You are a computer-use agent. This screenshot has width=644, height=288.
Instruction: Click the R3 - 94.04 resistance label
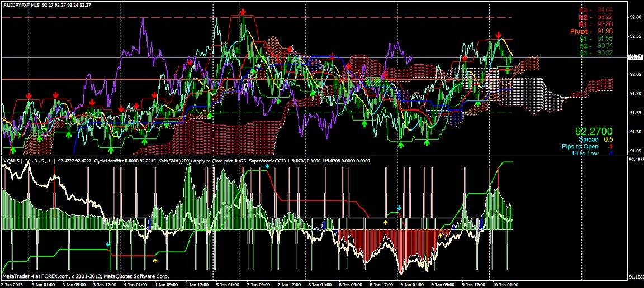coord(595,10)
